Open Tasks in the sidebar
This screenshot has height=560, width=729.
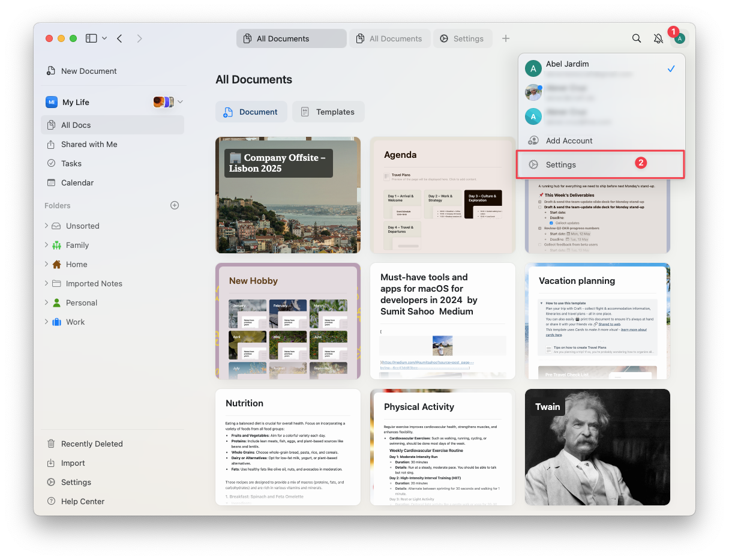click(x=113, y=163)
